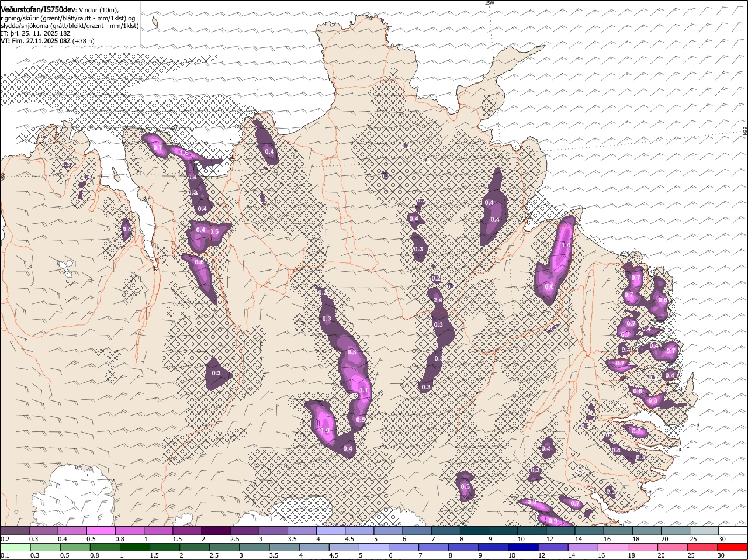Pick the deep blue lower swatch labelled 10
Viewport: 748px width, 560px height.
[x=524, y=547]
